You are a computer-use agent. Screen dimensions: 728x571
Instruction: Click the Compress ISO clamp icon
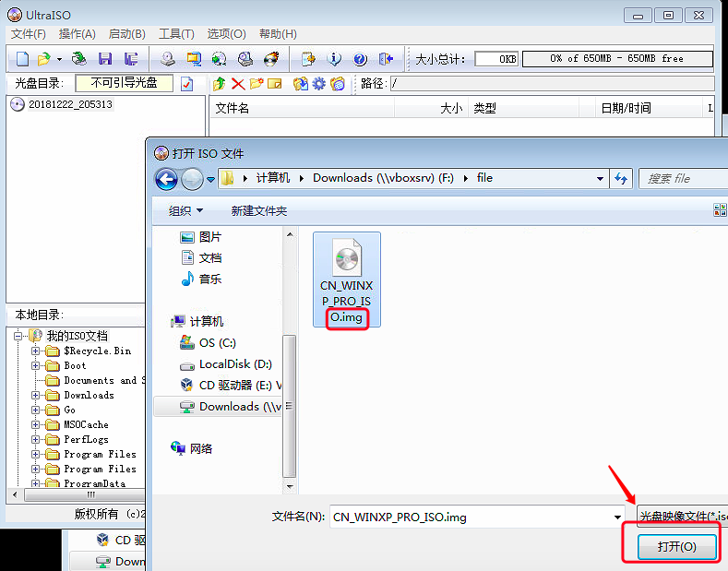click(194, 59)
